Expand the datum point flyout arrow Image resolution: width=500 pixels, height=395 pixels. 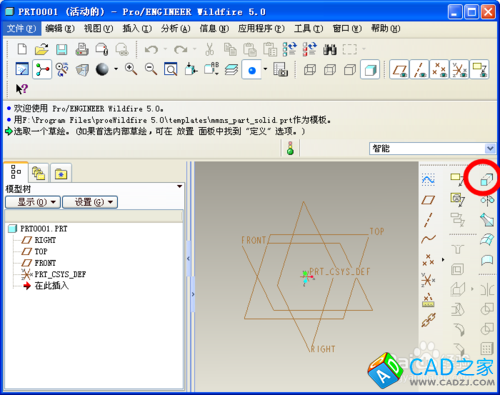coord(443,259)
